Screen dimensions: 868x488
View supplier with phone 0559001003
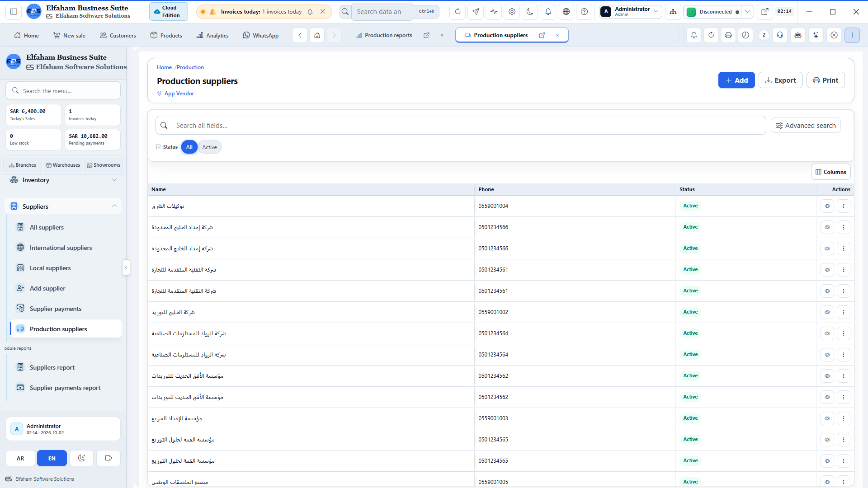pyautogui.click(x=827, y=418)
